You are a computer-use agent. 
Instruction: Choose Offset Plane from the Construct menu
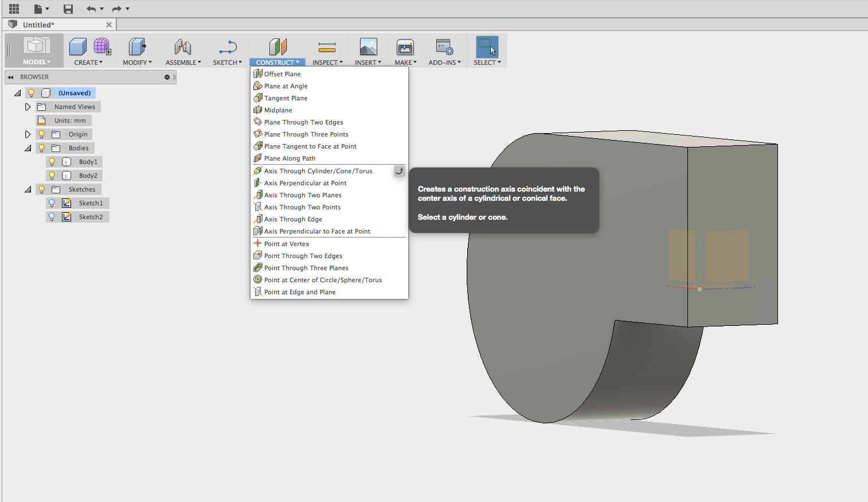(282, 73)
